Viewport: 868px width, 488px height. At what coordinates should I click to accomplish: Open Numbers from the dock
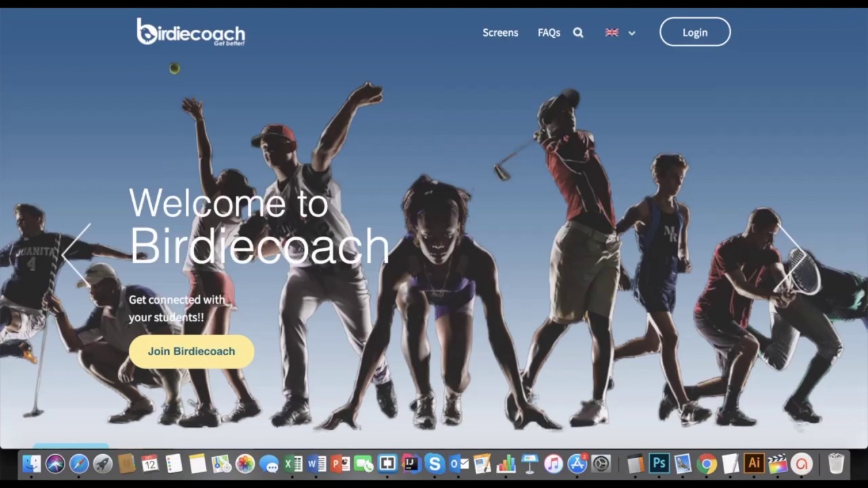coord(506,464)
